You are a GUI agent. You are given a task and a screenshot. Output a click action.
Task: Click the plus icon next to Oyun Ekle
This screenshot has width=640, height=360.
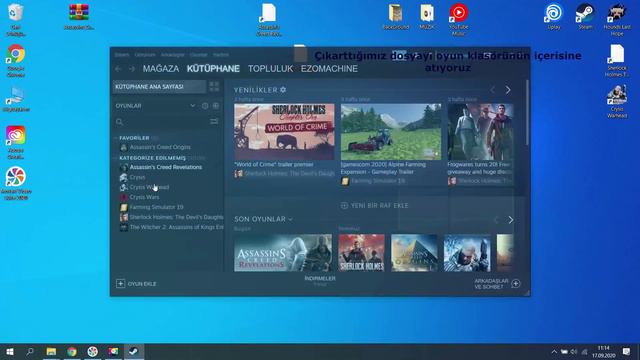(120, 284)
